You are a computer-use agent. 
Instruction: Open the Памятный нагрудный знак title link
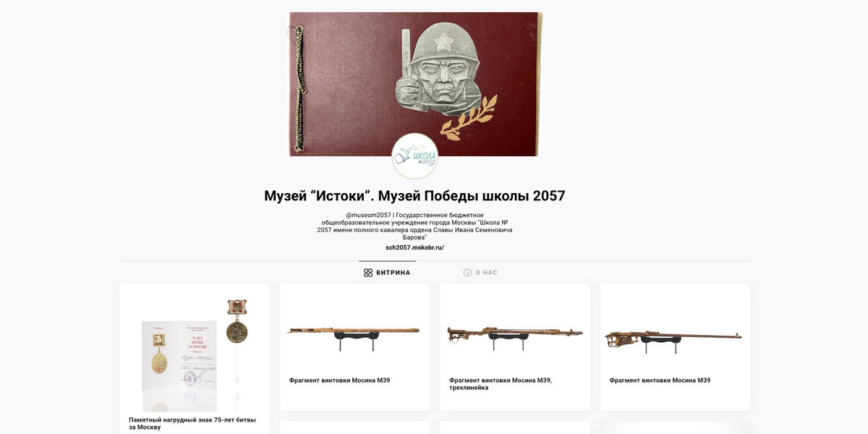click(192, 423)
